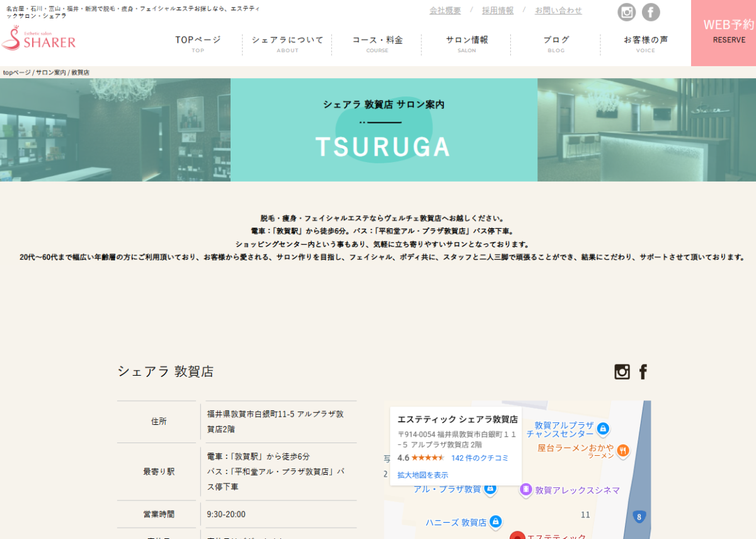Viewport: 756px width, 539px height.
Task: Click the TSURUGA banner title
Action: click(383, 146)
